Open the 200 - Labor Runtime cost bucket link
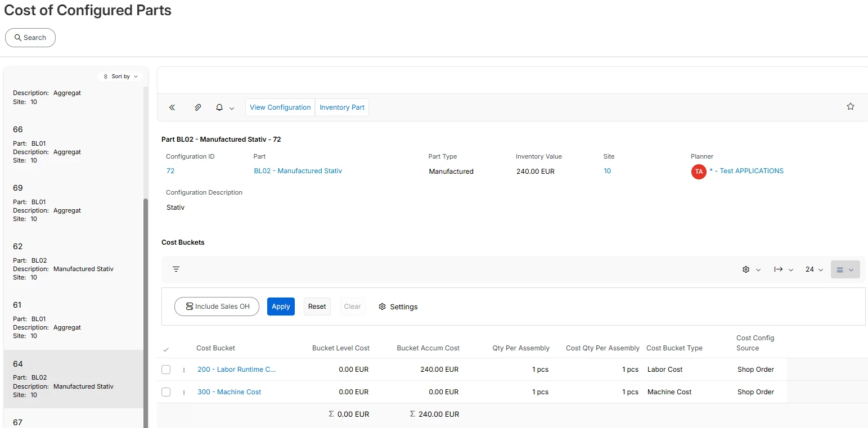Viewport: 868px width, 428px height. [237, 370]
